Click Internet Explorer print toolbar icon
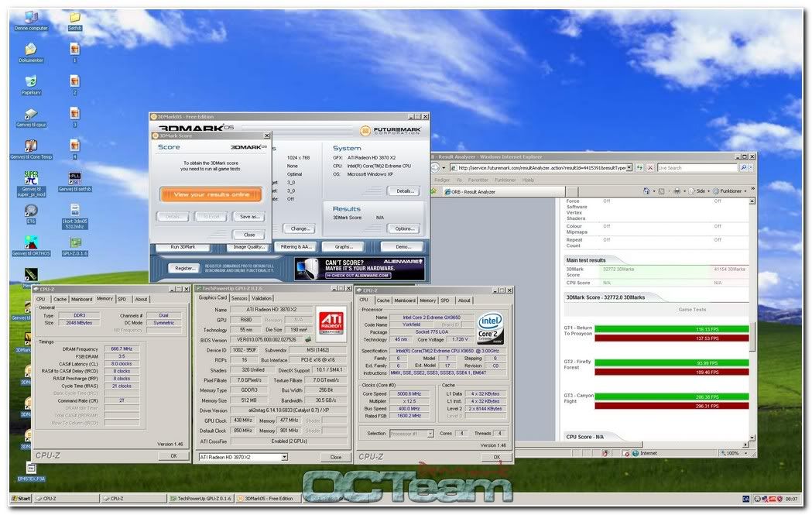The height and width of the screenshot is (515, 812). pyautogui.click(x=677, y=191)
